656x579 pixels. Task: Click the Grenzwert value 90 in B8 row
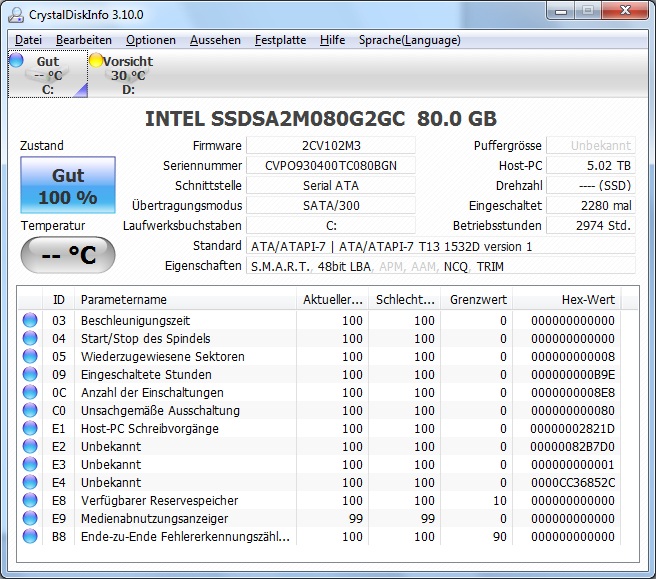pyautogui.click(x=500, y=536)
